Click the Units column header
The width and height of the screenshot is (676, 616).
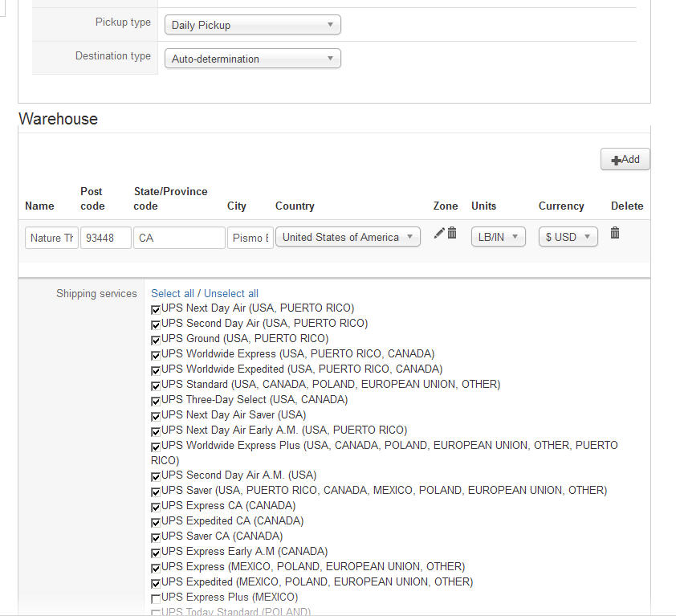[483, 206]
